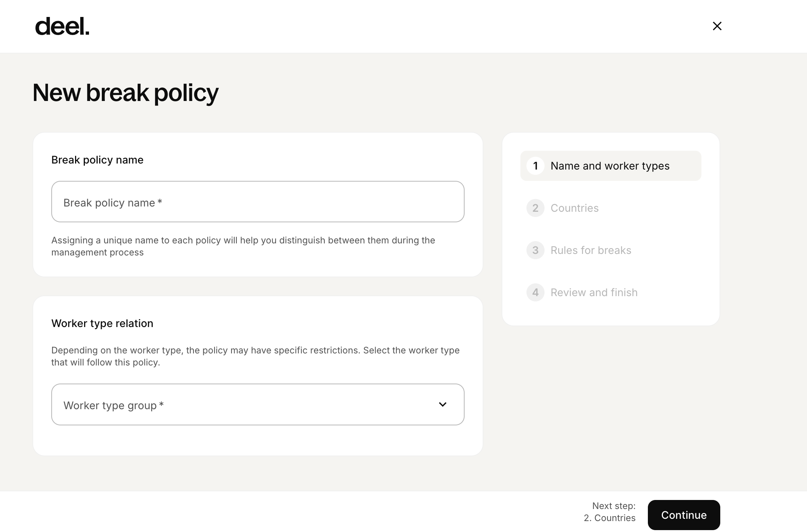The width and height of the screenshot is (807, 532).
Task: Focus the Break policy name field
Action: tap(258, 202)
